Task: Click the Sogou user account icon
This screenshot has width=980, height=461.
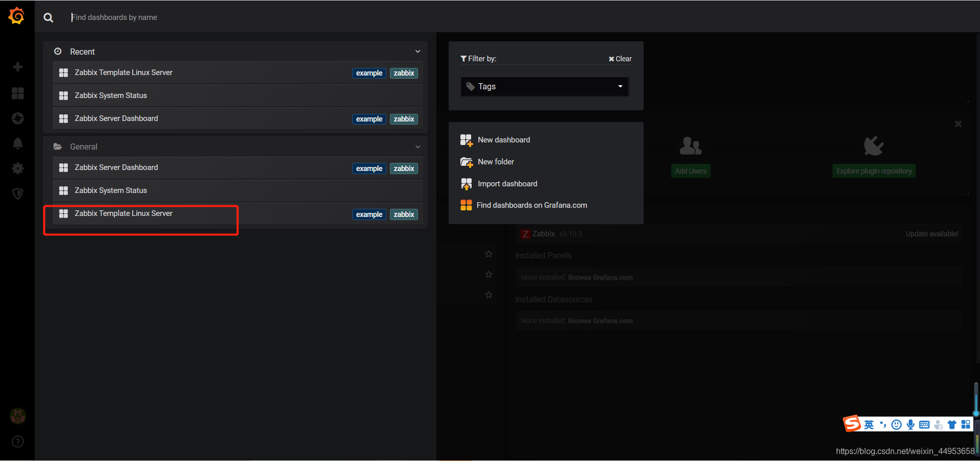Action: [938, 425]
